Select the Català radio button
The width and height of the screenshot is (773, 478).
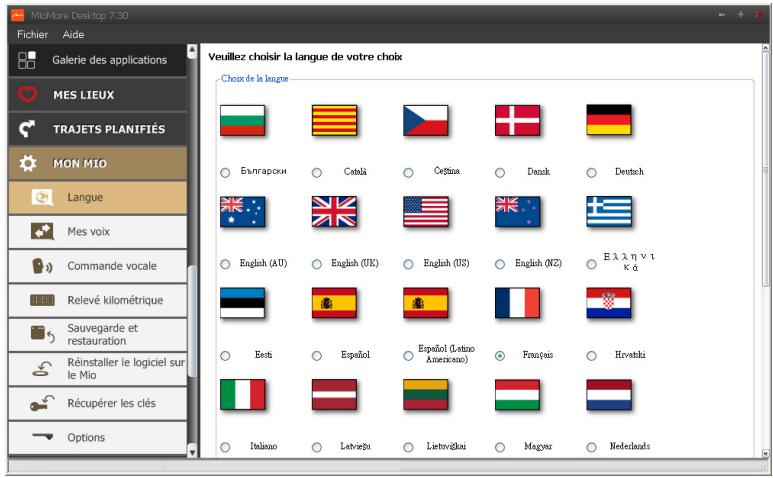pyautogui.click(x=317, y=173)
